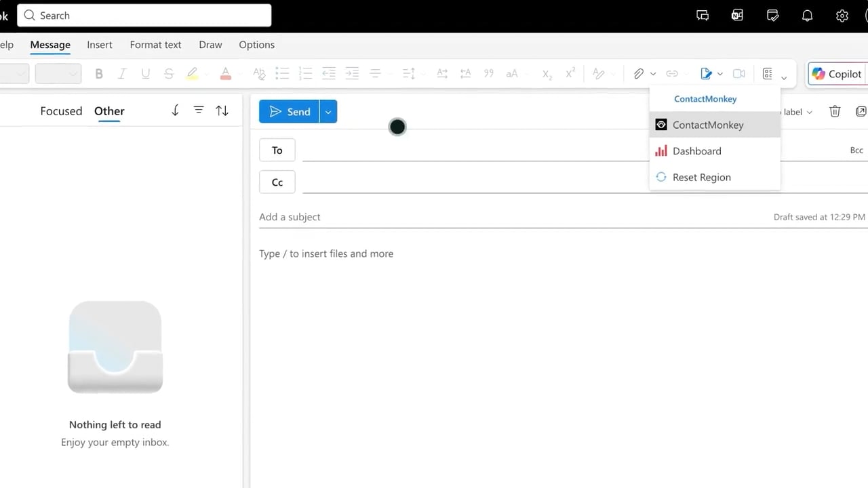Open the OneNote feed icon
Image resolution: width=868 pixels, height=488 pixels.
[x=737, y=16]
